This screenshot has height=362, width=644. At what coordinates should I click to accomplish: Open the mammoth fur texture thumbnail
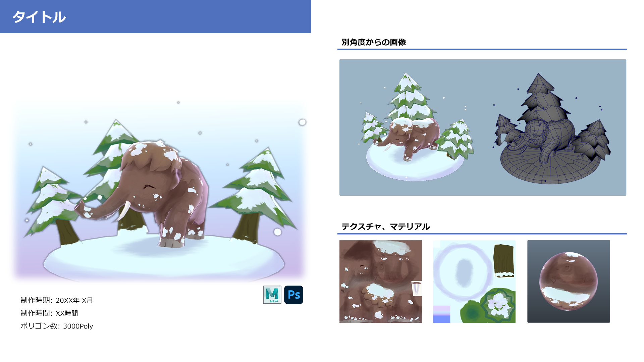point(381,282)
